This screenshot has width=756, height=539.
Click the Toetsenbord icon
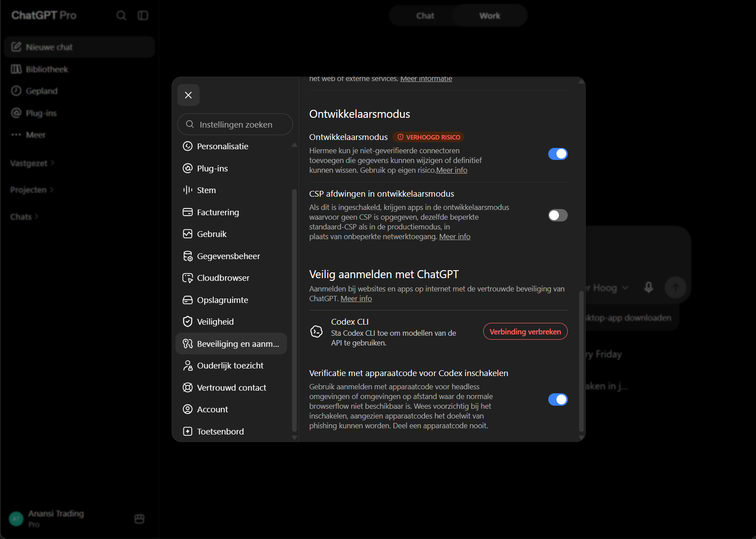tap(188, 431)
